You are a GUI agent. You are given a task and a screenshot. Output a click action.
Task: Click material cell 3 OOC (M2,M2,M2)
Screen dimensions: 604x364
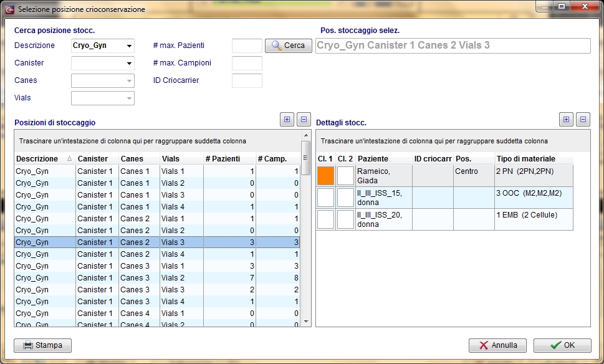pos(534,198)
